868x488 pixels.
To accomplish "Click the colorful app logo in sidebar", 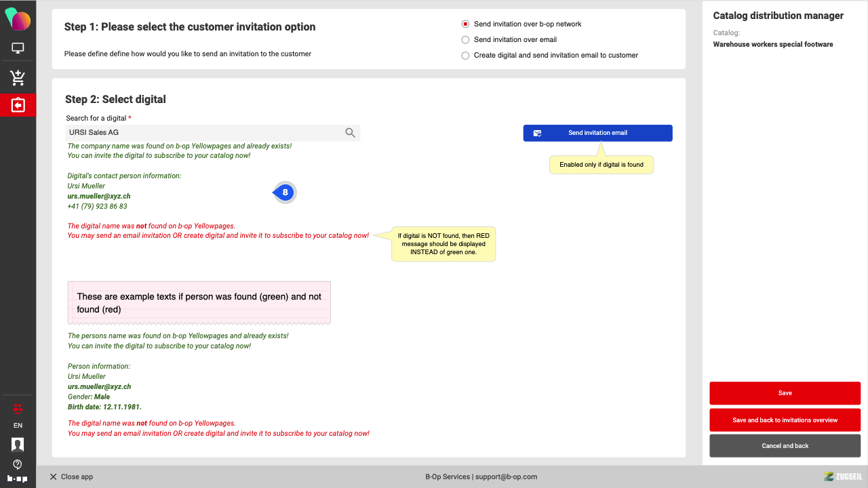I will [x=18, y=19].
